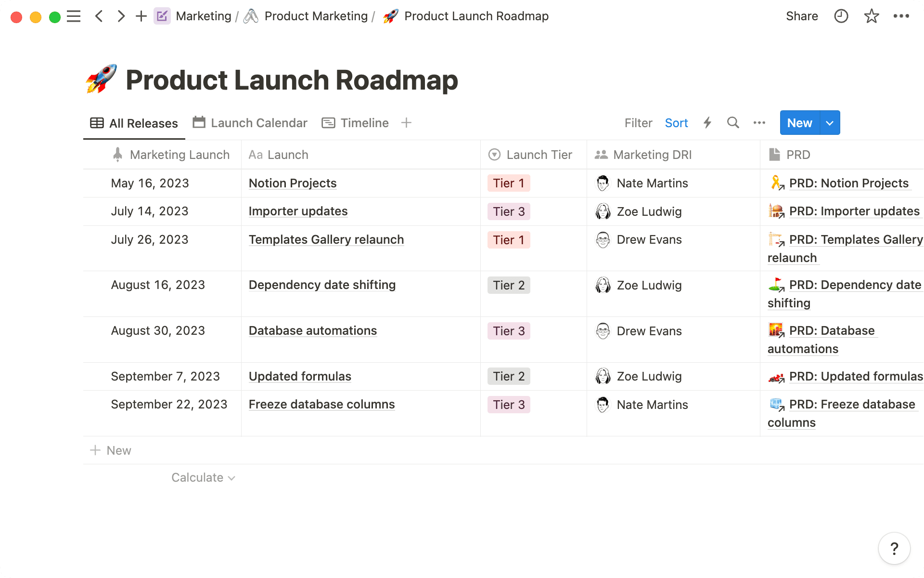Open database automations with lightning icon
Viewport: 924px width, 578px height.
(x=707, y=123)
